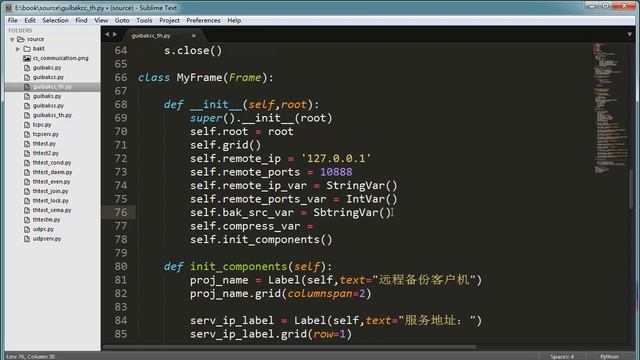Expand the bakt folder arrow

(18, 49)
